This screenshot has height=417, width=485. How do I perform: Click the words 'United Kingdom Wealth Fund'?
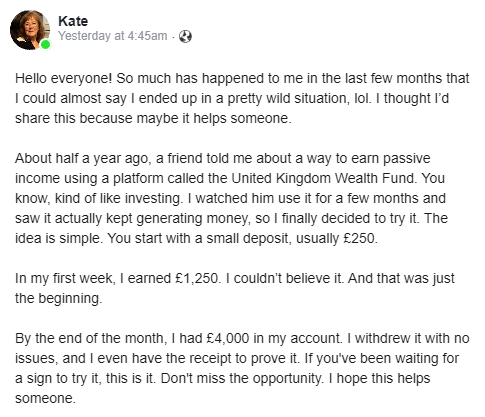(x=324, y=178)
